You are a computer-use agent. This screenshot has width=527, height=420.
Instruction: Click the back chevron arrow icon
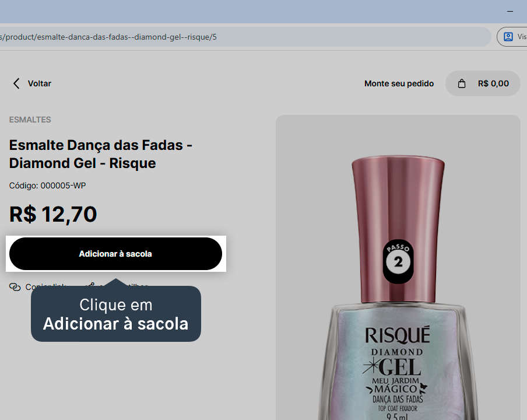coord(16,83)
